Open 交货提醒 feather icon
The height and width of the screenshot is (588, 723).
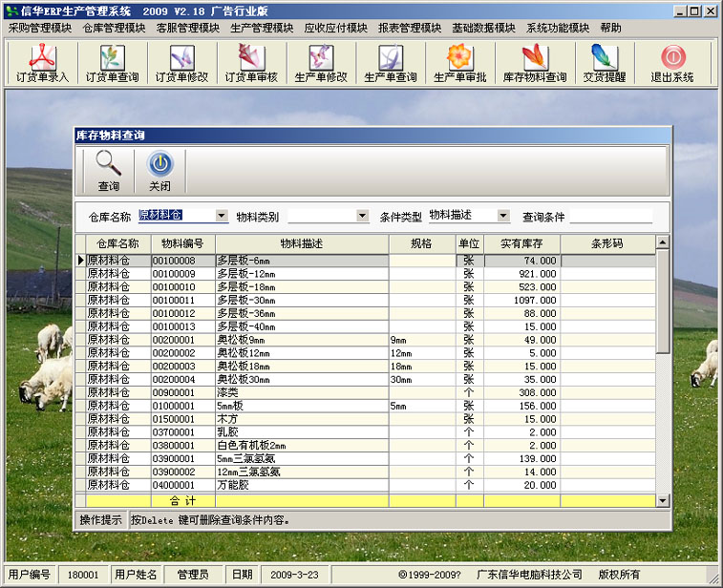tap(604, 57)
